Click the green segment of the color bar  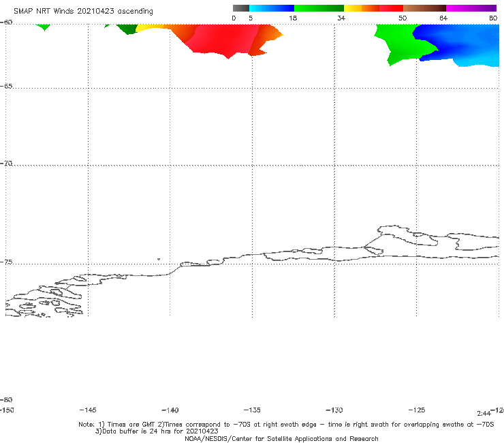(x=319, y=8)
